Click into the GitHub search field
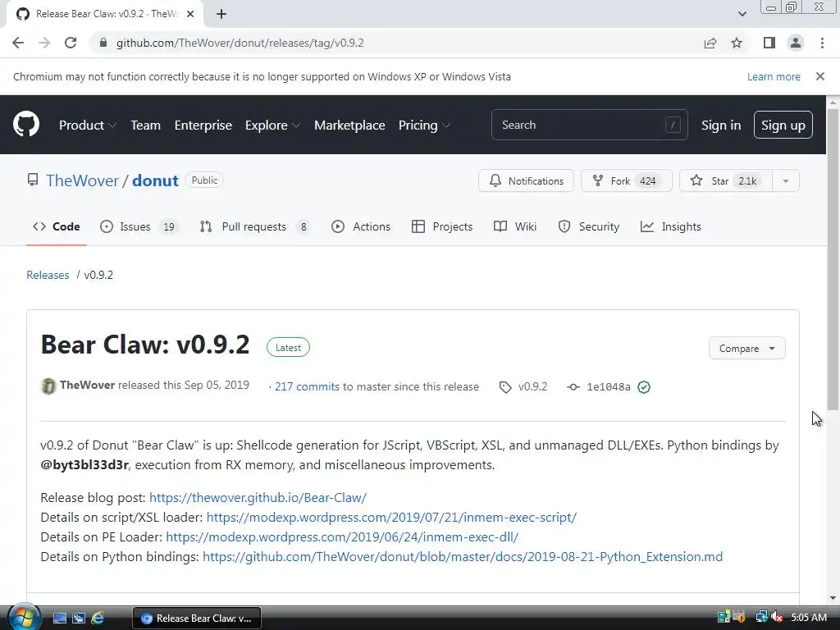Screen dimensions: 840x630 point(589,125)
